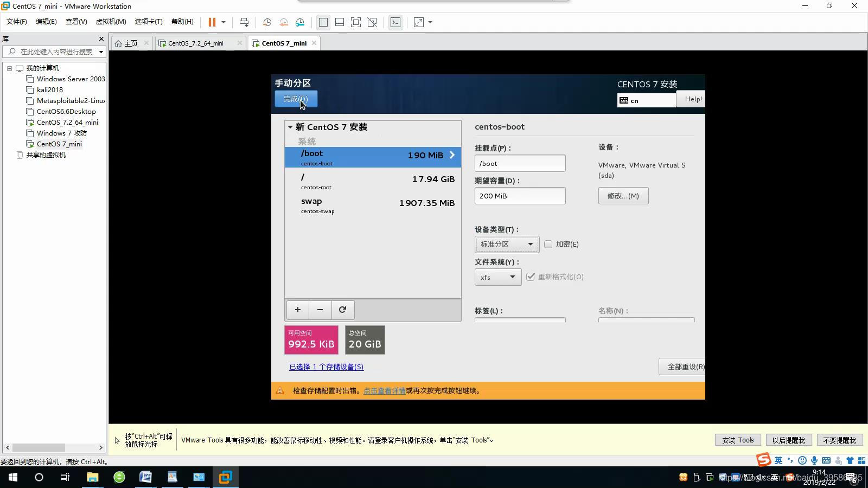Toggle the library sidebar view
This screenshot has height=488, width=868.
click(x=323, y=22)
